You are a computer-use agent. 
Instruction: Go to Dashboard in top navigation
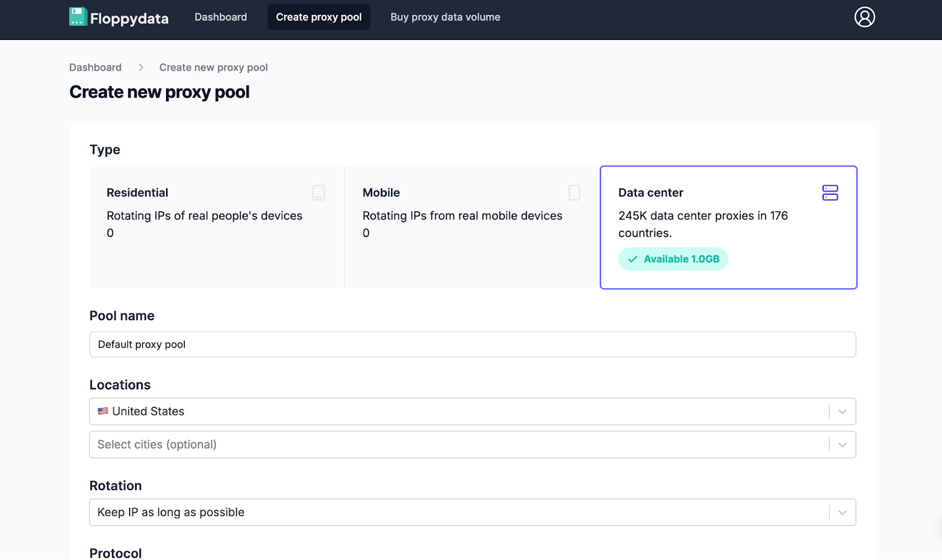221,17
